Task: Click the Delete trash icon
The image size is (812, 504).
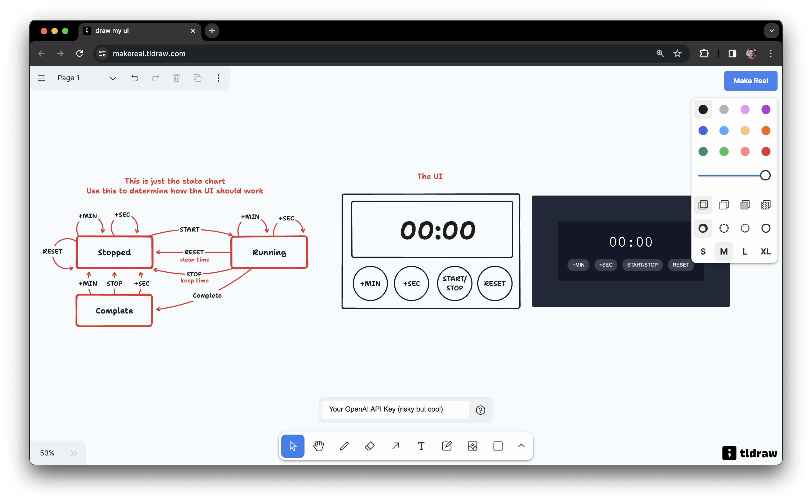Action: pyautogui.click(x=177, y=78)
